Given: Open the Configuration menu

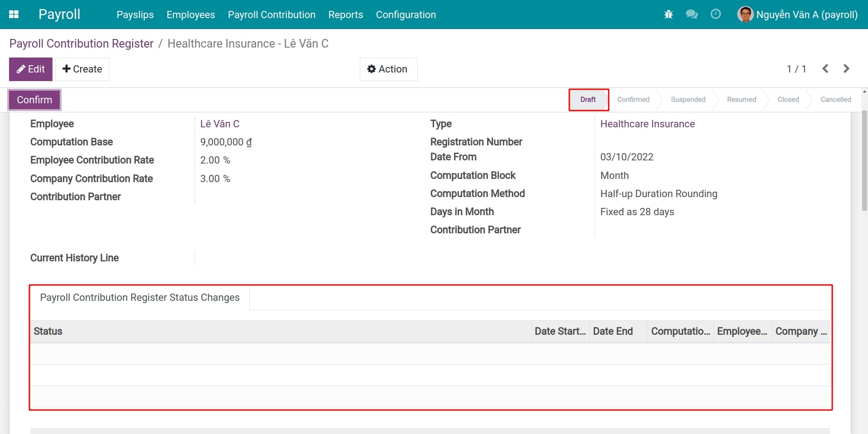Looking at the screenshot, I should point(405,14).
